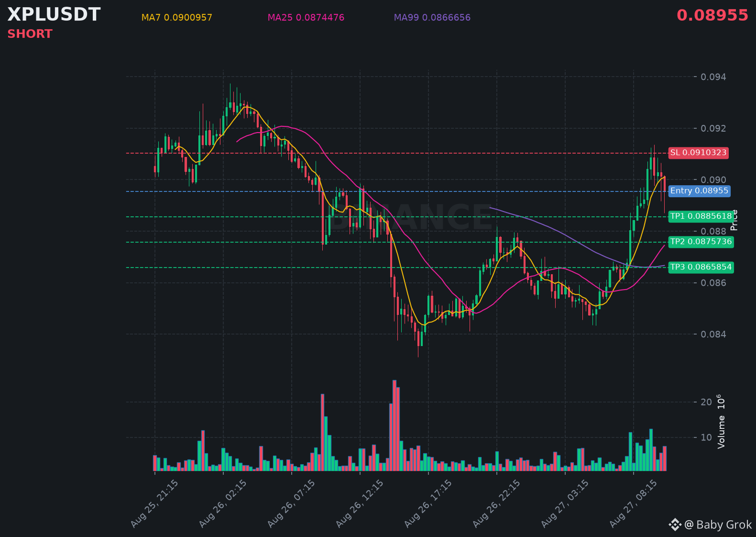The image size is (756, 537).
Task: Select the SL 0.0910323 stop-loss tag
Action: point(698,153)
